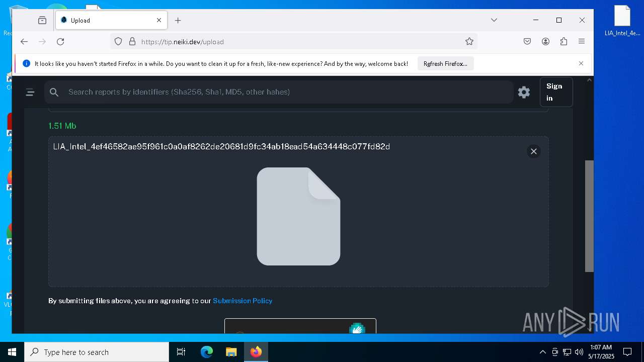Screen dimensions: 644x362
Task: Dismiss the Firefox refresh notification bar
Action: (581, 63)
